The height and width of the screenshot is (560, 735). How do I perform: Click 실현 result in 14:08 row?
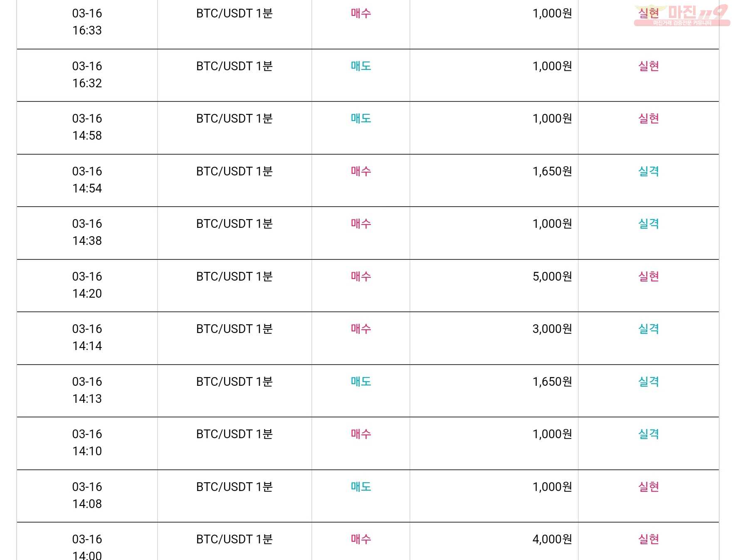point(649,487)
